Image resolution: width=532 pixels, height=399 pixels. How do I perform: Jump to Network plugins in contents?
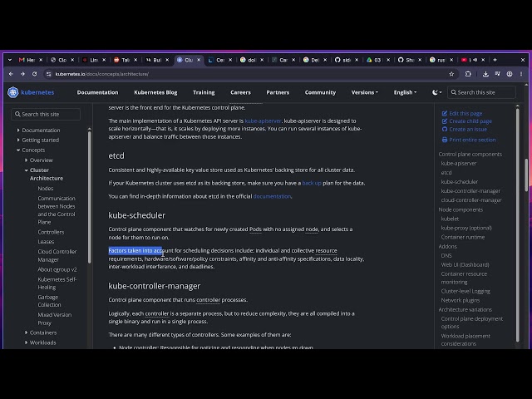(x=460, y=300)
